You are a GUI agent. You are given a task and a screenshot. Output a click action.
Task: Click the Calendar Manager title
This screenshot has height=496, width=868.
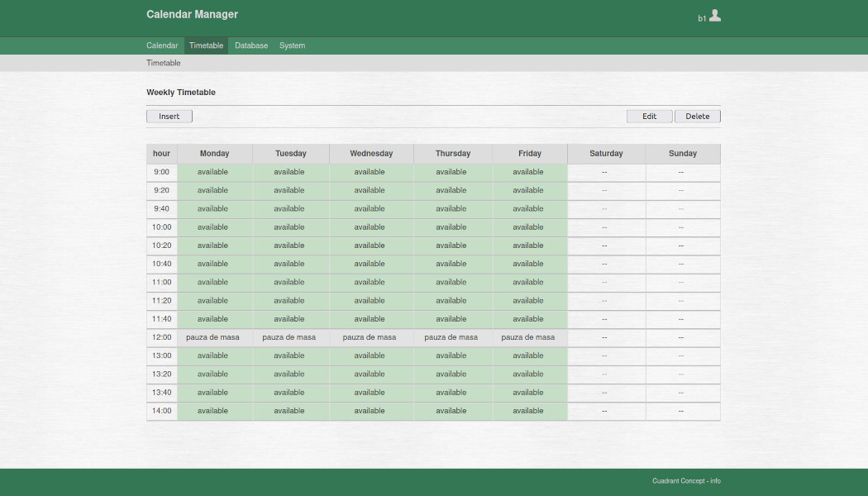coord(192,14)
